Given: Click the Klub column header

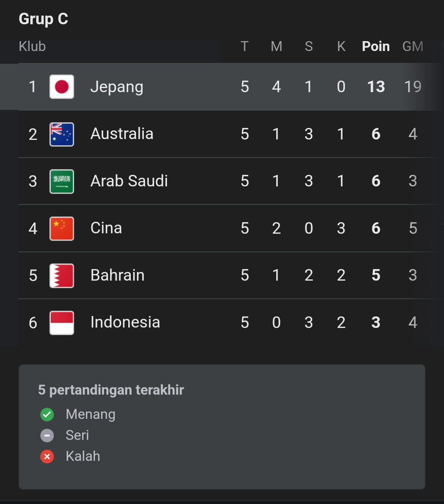Looking at the screenshot, I should (x=32, y=46).
